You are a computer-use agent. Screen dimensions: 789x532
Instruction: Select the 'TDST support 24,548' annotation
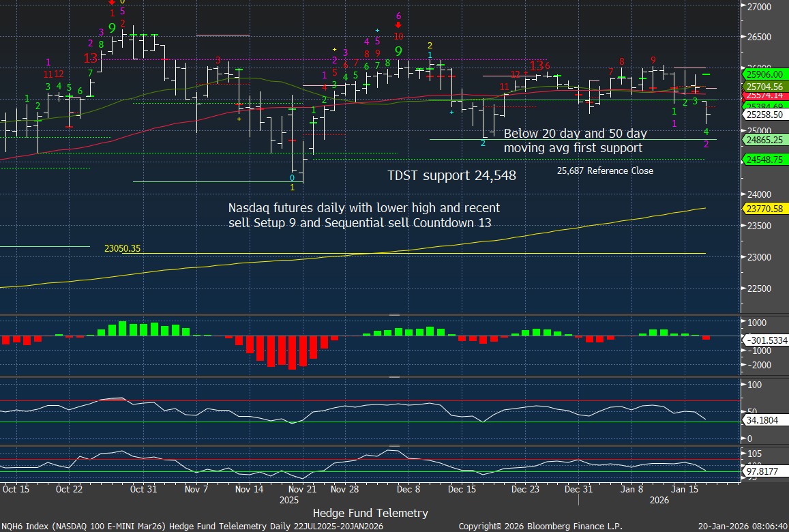451,176
